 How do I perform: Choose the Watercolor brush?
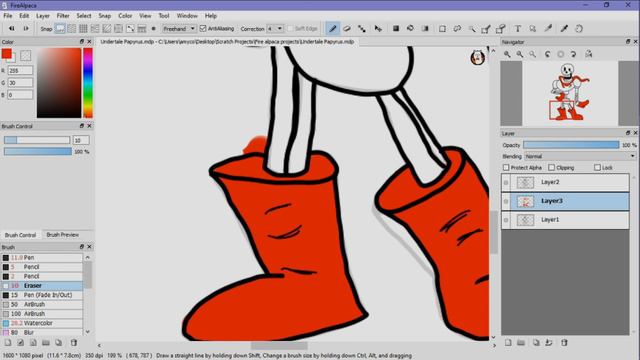pyautogui.click(x=42, y=323)
